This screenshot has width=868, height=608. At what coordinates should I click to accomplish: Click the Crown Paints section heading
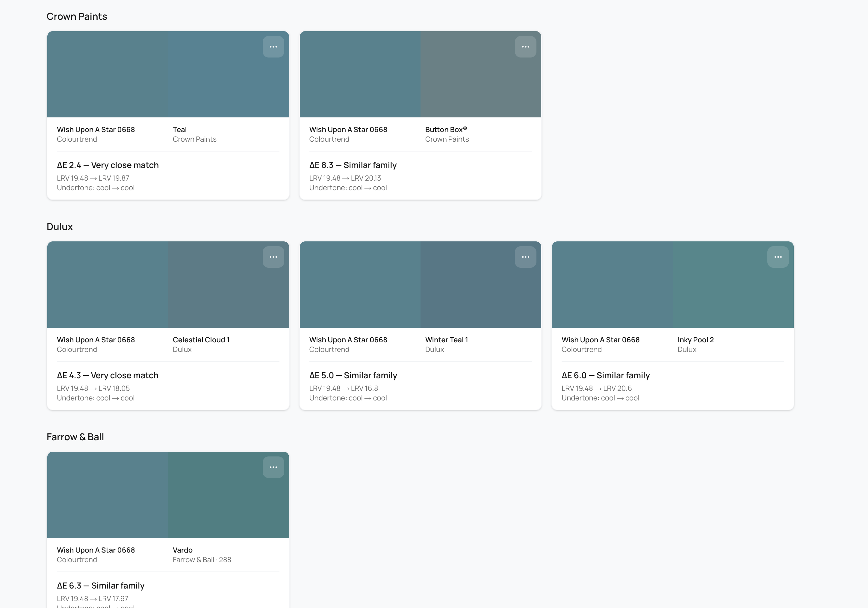pyautogui.click(x=76, y=16)
